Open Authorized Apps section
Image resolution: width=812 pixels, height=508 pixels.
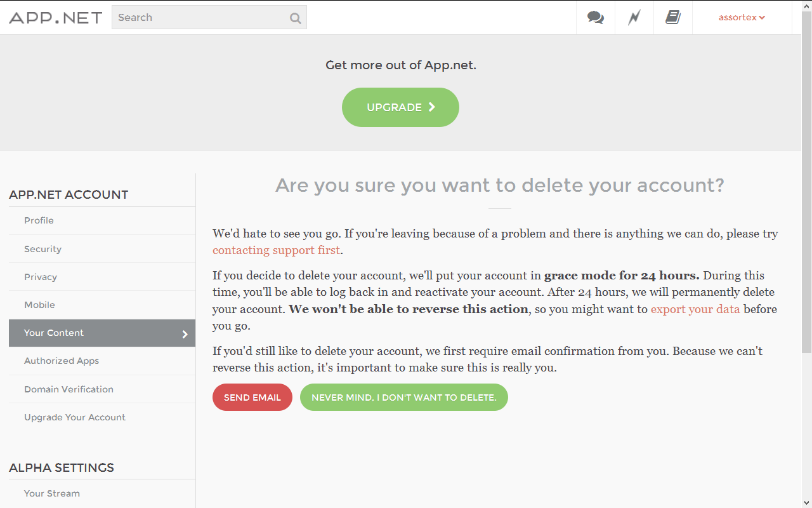[62, 361]
